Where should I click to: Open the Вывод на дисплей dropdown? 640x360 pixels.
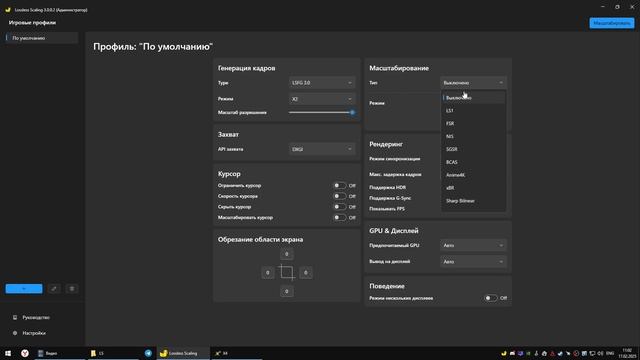pos(473,262)
